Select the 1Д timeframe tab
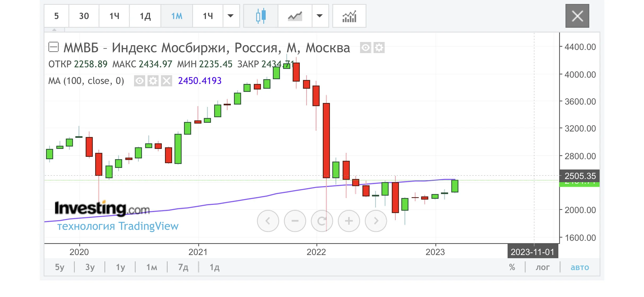This screenshot has width=644, height=297. pos(145,16)
